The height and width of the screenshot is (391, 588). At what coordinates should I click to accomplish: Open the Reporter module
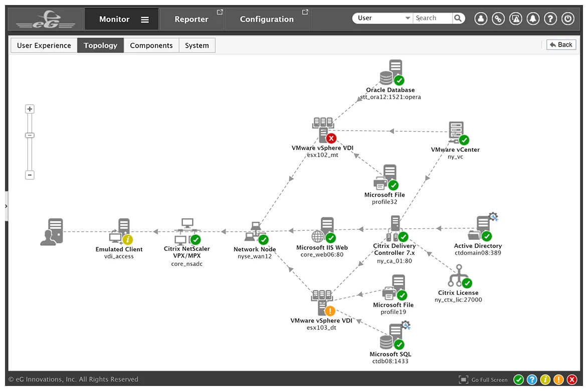[191, 19]
